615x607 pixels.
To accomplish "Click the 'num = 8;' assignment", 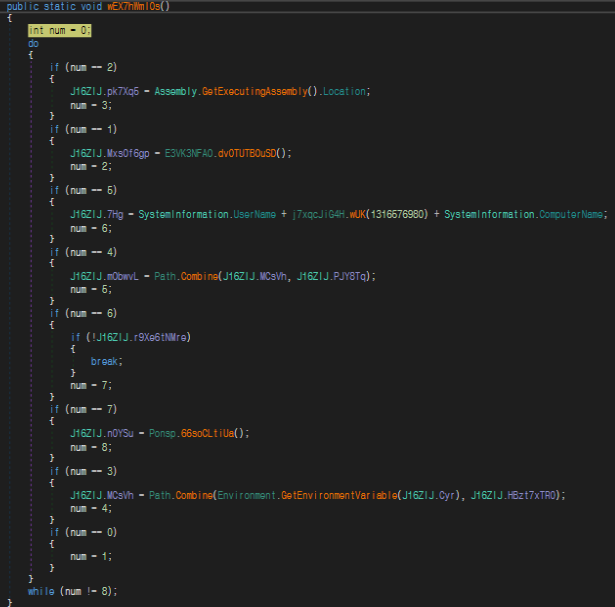I will pos(91,447).
